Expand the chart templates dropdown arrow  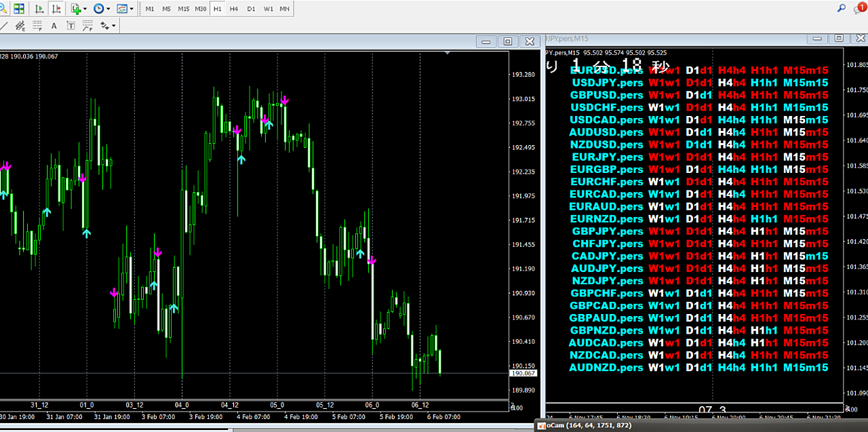[x=131, y=9]
